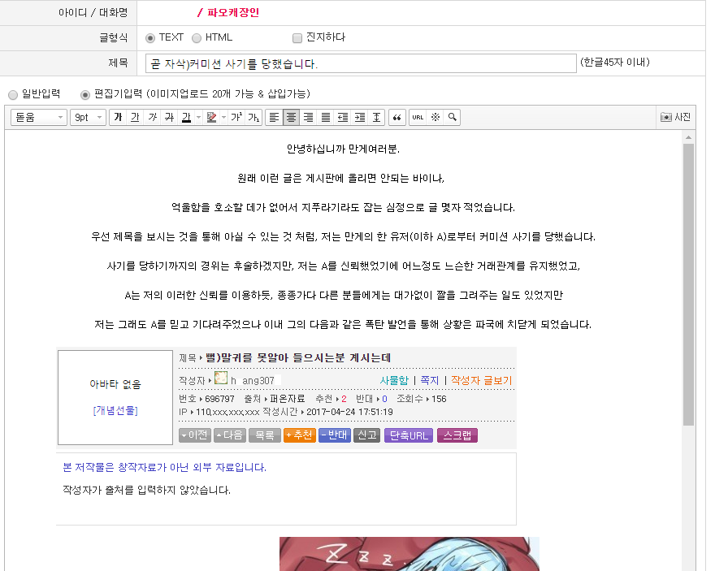Click the 사진 photo upload button

tap(675, 118)
